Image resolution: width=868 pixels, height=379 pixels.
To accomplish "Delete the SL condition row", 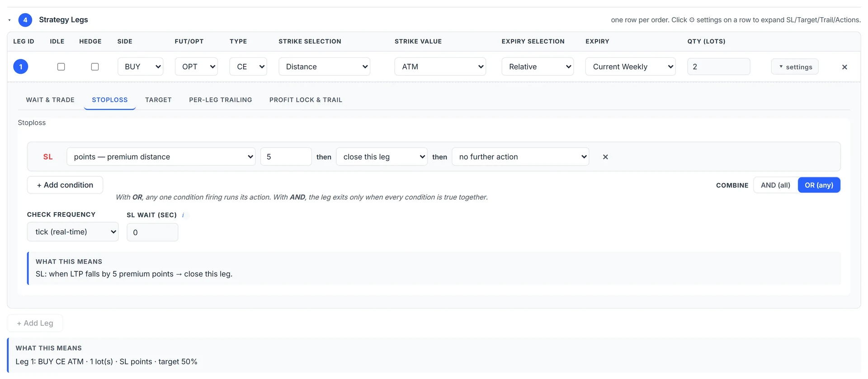I will click(x=605, y=157).
